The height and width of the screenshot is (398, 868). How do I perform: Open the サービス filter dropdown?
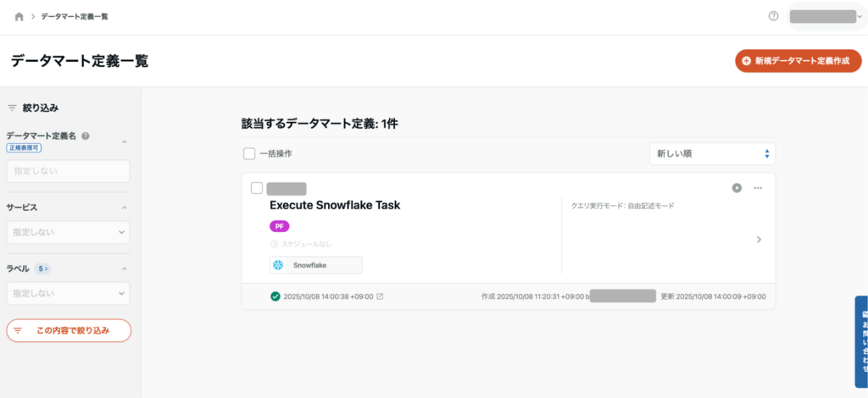(x=68, y=232)
